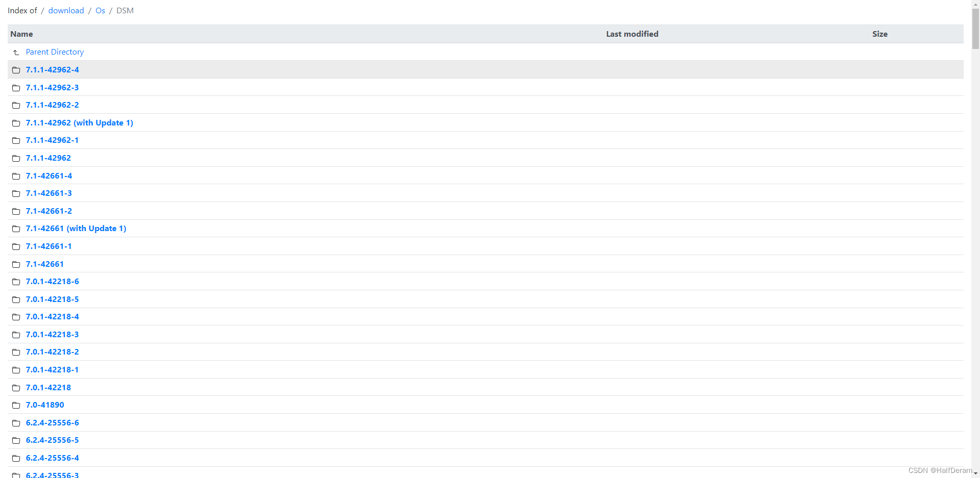
Task: Click the folder icon beside 7.0.1-42218-3
Action: coord(16,335)
